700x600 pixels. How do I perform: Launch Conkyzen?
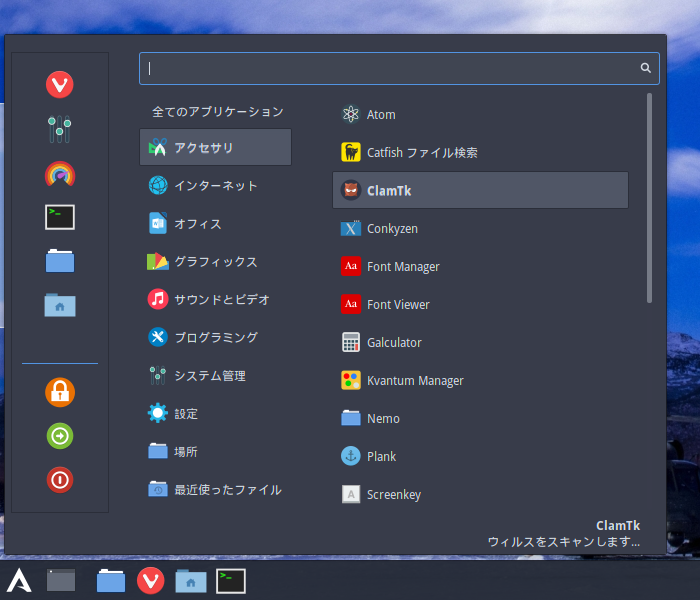[480, 229]
